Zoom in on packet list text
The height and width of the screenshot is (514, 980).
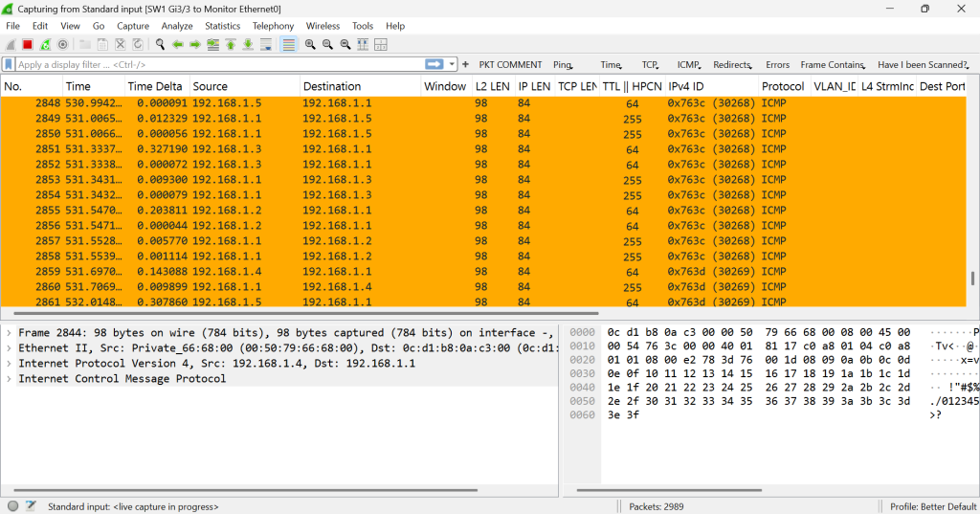click(x=310, y=44)
